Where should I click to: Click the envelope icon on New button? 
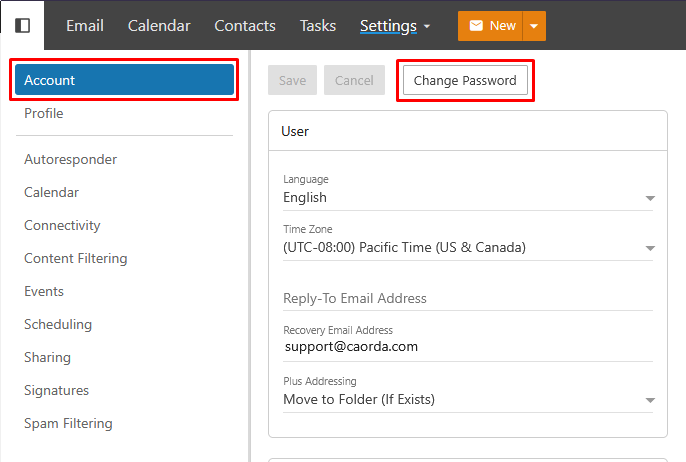pyautogui.click(x=476, y=26)
